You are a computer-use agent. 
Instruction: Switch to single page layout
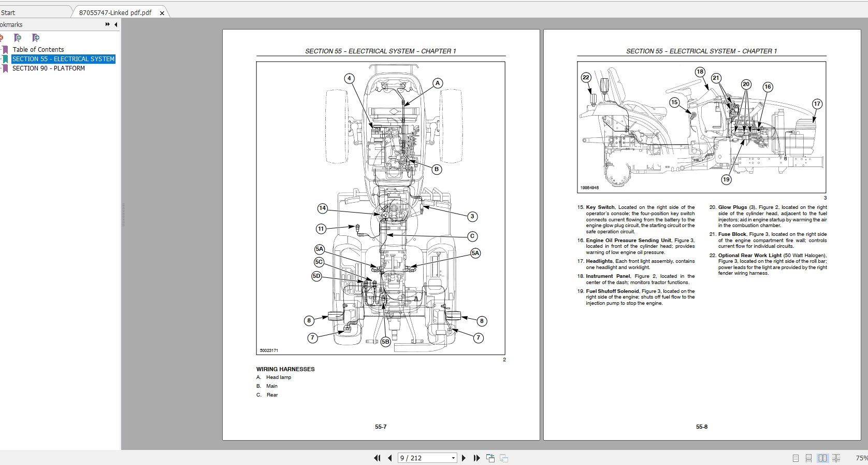[796, 458]
